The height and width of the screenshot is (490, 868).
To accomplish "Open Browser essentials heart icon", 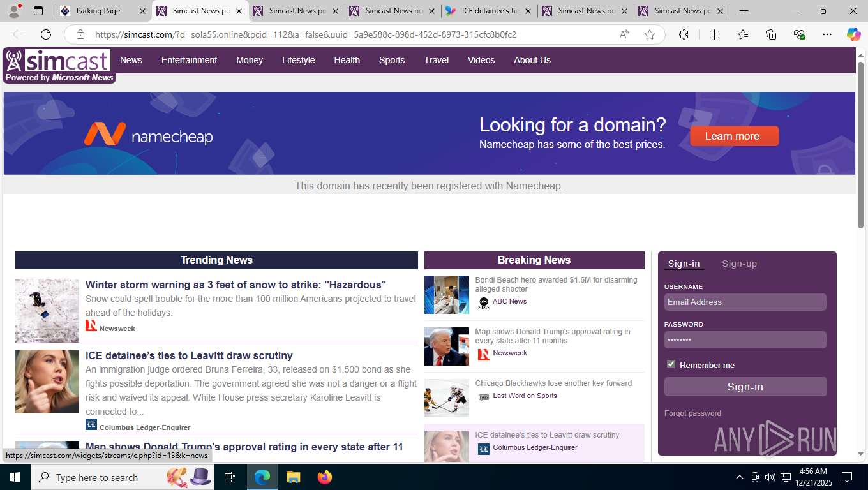I will (x=799, y=34).
